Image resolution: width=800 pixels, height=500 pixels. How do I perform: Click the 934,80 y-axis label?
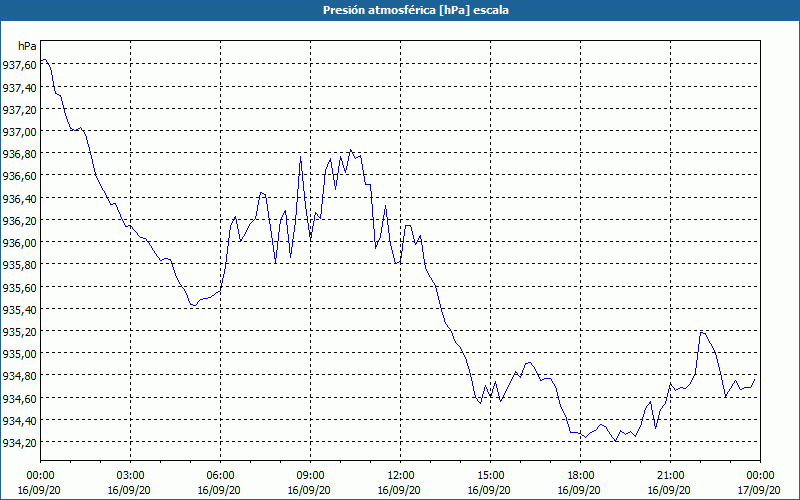(x=19, y=376)
